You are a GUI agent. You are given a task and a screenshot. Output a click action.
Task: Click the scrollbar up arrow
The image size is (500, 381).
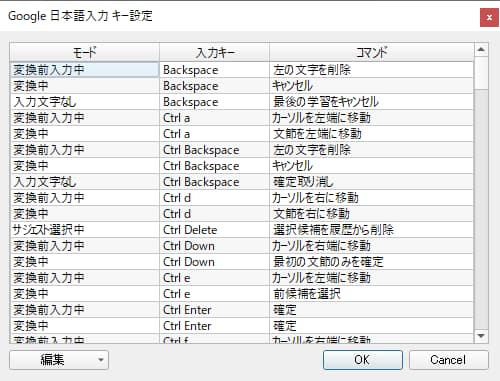(481, 50)
